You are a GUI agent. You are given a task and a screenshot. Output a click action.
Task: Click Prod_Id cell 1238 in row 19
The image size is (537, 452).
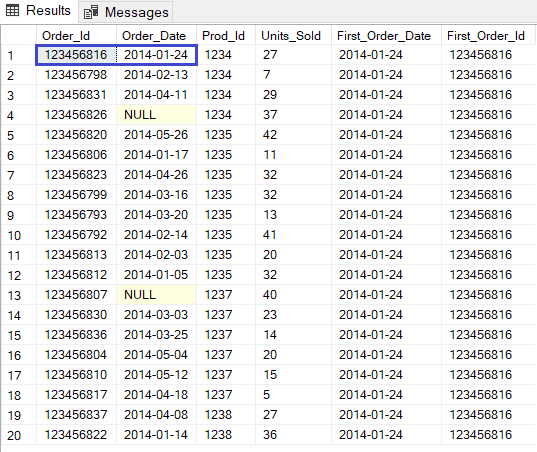pyautogui.click(x=226, y=415)
